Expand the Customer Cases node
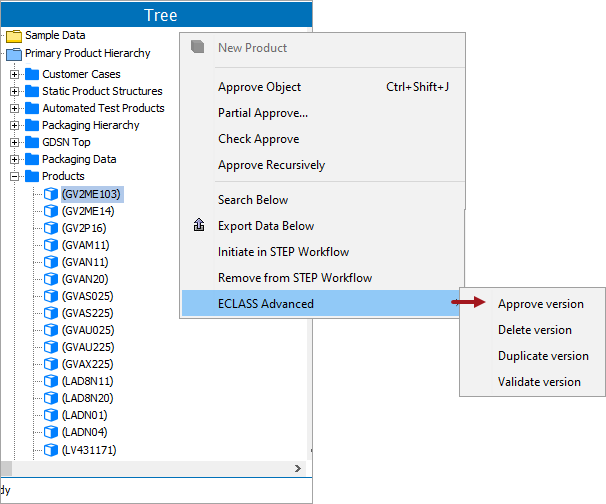This screenshot has height=504, width=606. tap(14, 74)
